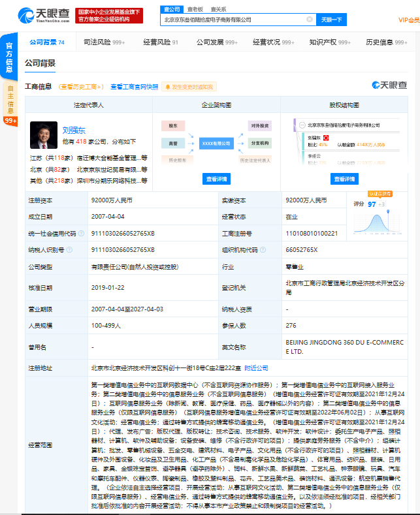The width and height of the screenshot is (420, 515).
Task: Click 查看详情 under 企业架构图
Action: pos(216,179)
